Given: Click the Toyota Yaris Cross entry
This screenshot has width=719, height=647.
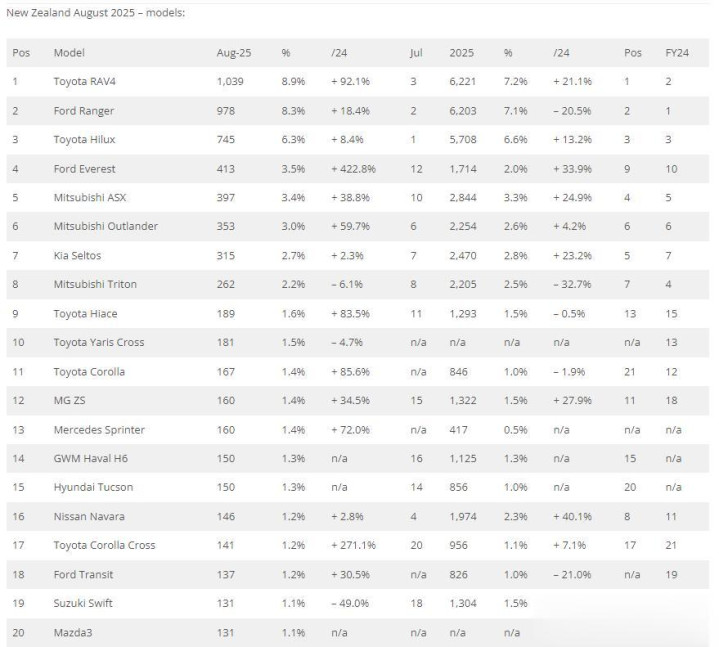Looking at the screenshot, I should click(99, 343).
